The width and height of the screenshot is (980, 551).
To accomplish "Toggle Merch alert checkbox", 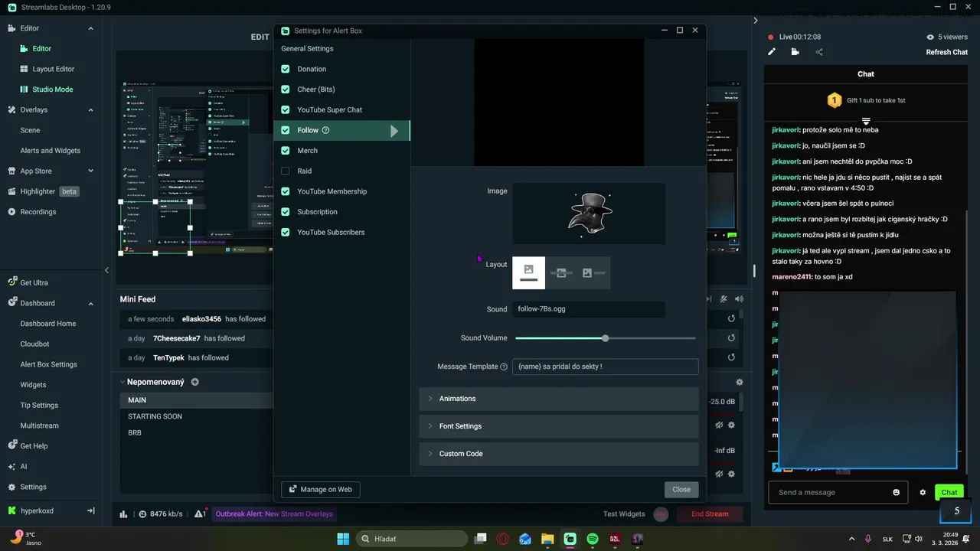I will [x=286, y=151].
